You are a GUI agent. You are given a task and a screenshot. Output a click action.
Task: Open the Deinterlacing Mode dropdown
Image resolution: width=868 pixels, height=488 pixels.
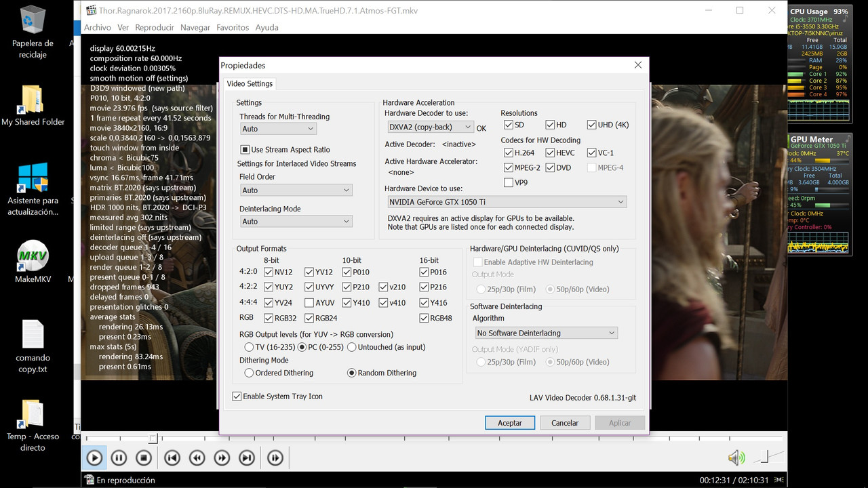(296, 222)
